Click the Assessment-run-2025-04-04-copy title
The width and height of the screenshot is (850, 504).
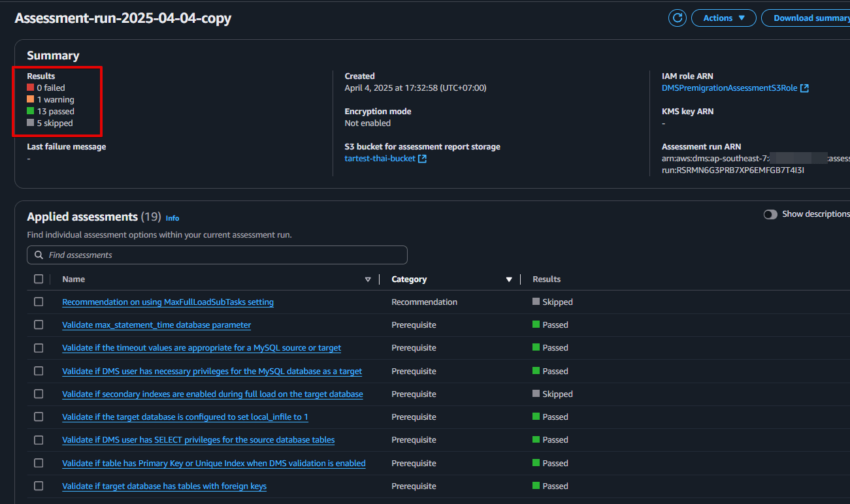tap(123, 18)
